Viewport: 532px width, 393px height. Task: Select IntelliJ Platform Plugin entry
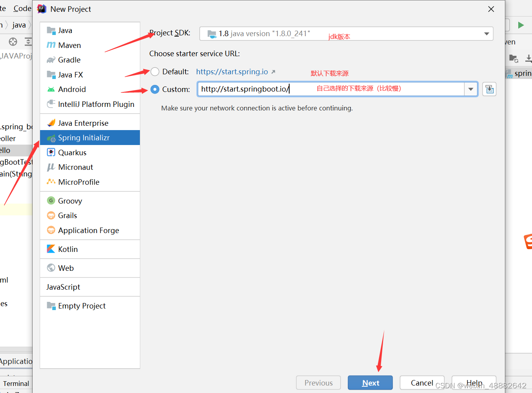click(90, 104)
